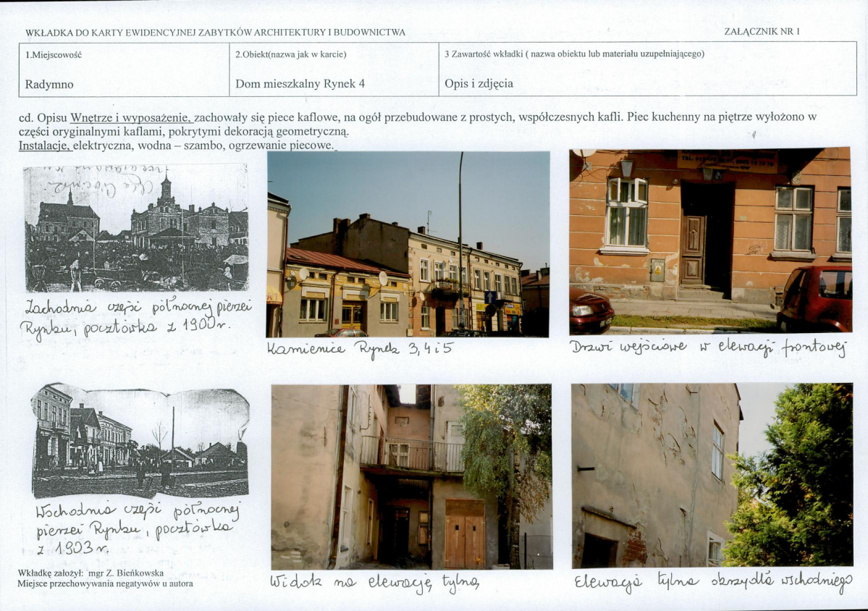Click the underlined 'Instalacje' heading
The height and width of the screenshot is (611, 868).
click(x=45, y=146)
